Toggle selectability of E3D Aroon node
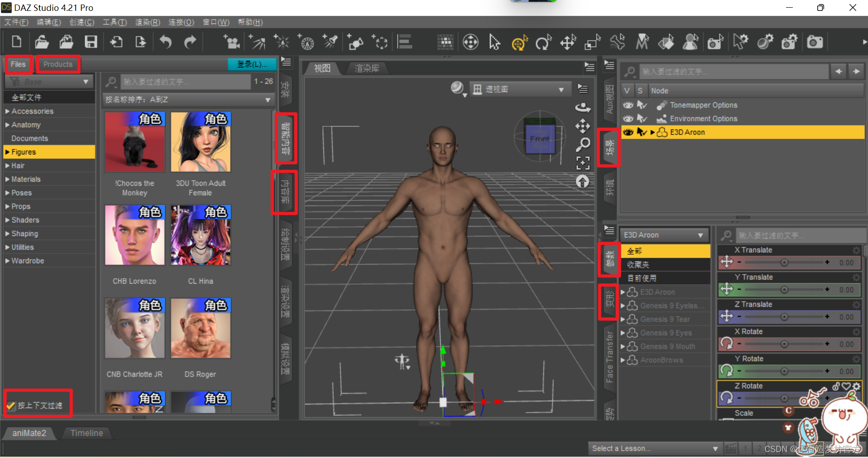868x458 pixels. pos(642,132)
